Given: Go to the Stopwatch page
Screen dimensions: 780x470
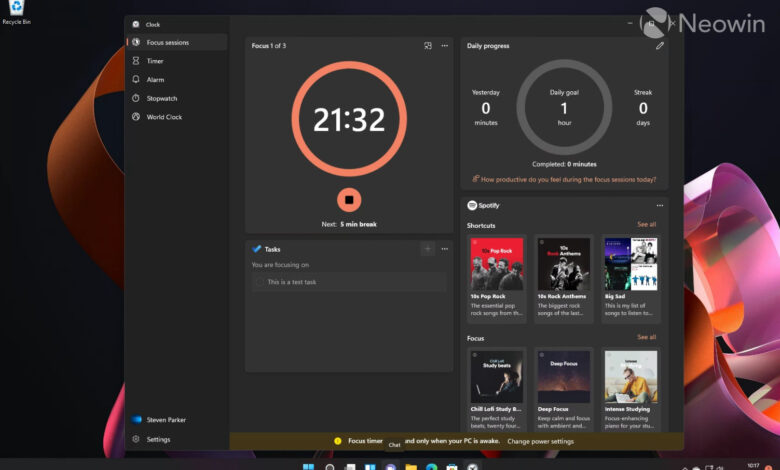Looking at the screenshot, I should point(177,98).
